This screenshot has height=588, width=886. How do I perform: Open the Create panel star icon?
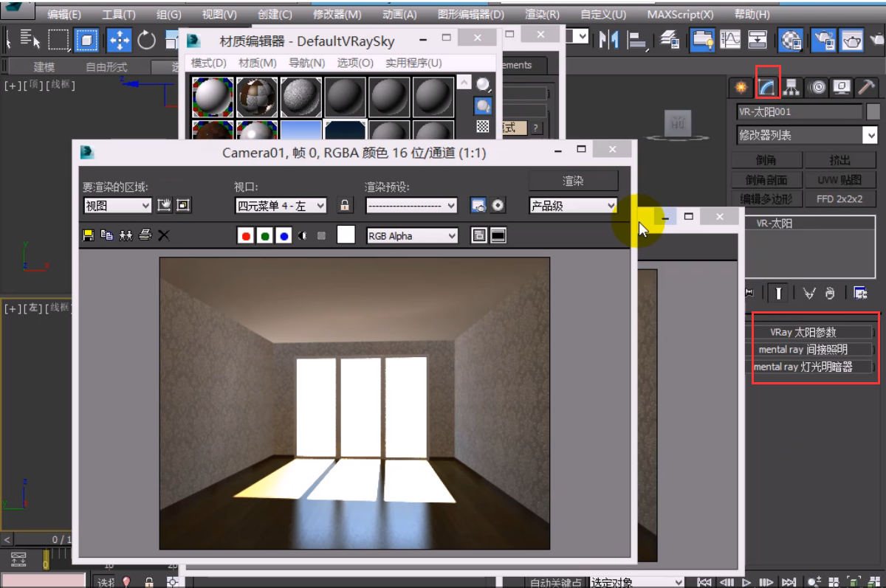point(741,88)
